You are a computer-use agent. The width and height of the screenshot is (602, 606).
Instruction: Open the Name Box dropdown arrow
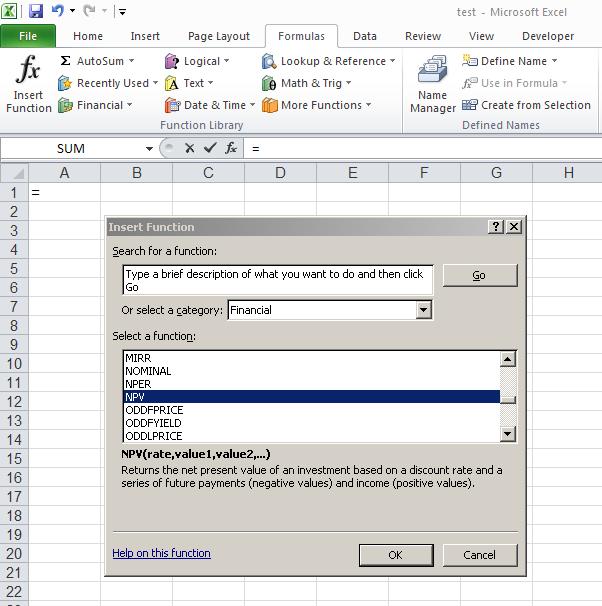tap(149, 148)
